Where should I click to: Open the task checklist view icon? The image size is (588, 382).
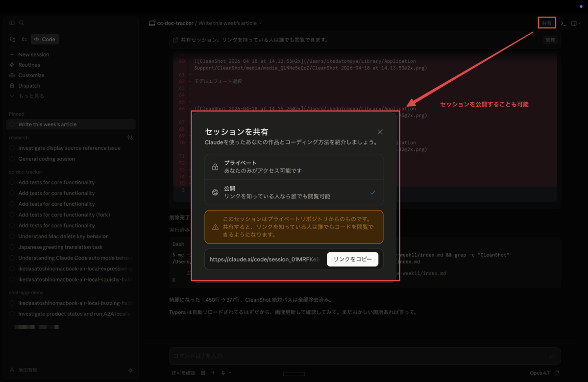(24, 39)
